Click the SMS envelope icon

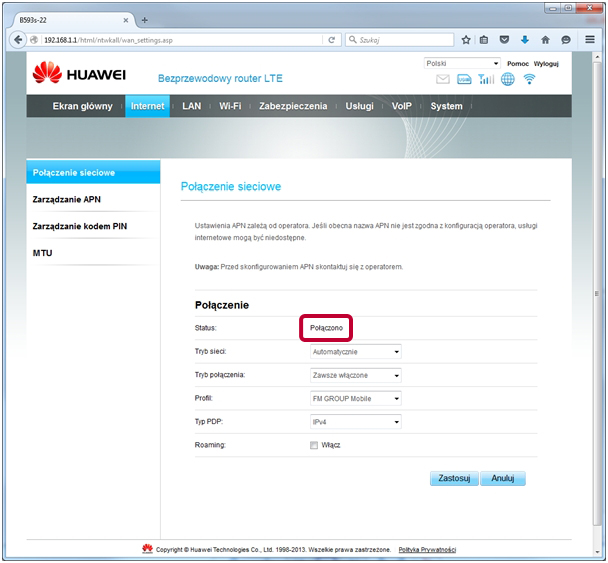[x=443, y=80]
